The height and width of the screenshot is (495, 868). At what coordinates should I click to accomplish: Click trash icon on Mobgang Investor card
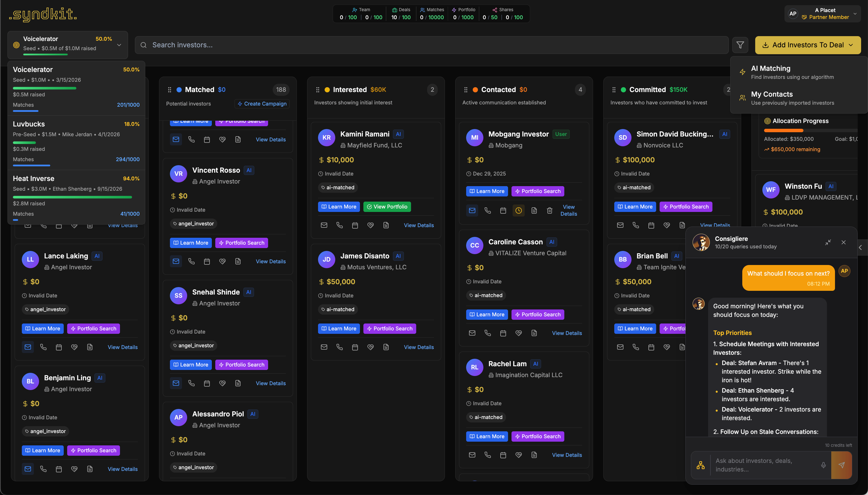549,211
